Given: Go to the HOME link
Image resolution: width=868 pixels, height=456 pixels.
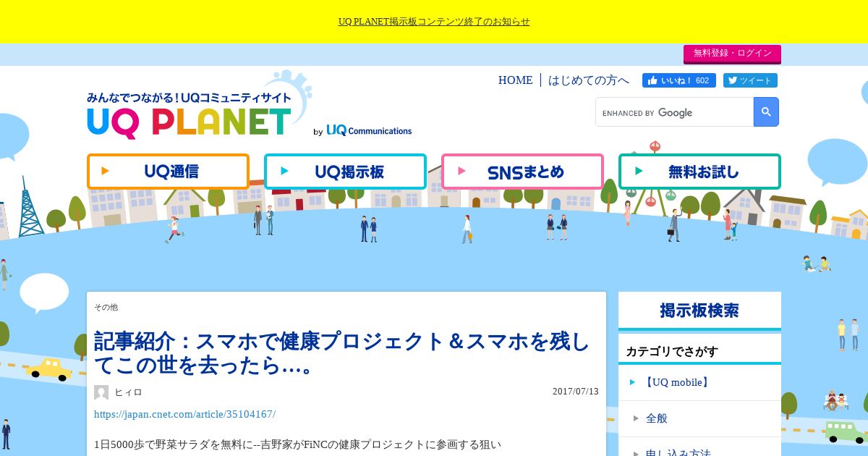Looking at the screenshot, I should click(515, 80).
